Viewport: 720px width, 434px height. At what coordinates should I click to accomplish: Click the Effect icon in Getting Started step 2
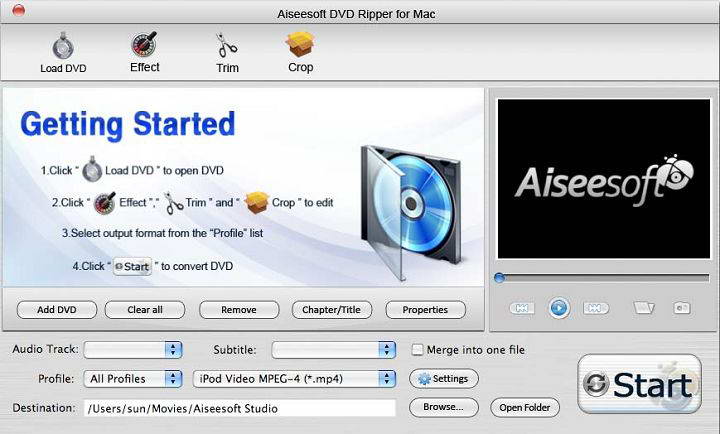(x=105, y=203)
